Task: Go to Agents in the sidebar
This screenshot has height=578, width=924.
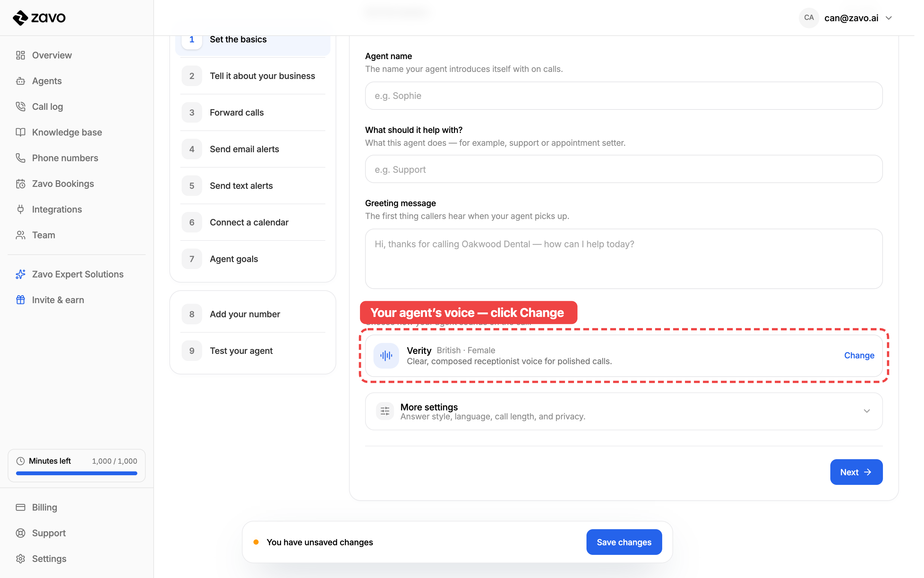Action: (x=77, y=81)
